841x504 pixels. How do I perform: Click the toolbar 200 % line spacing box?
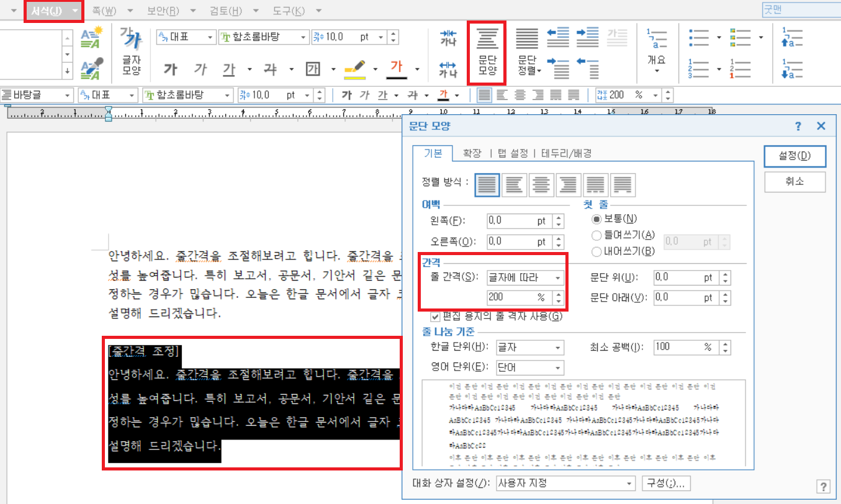[x=628, y=96]
